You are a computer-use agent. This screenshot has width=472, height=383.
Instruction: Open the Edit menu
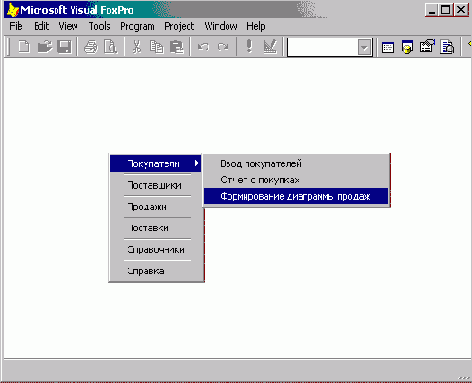[42, 26]
